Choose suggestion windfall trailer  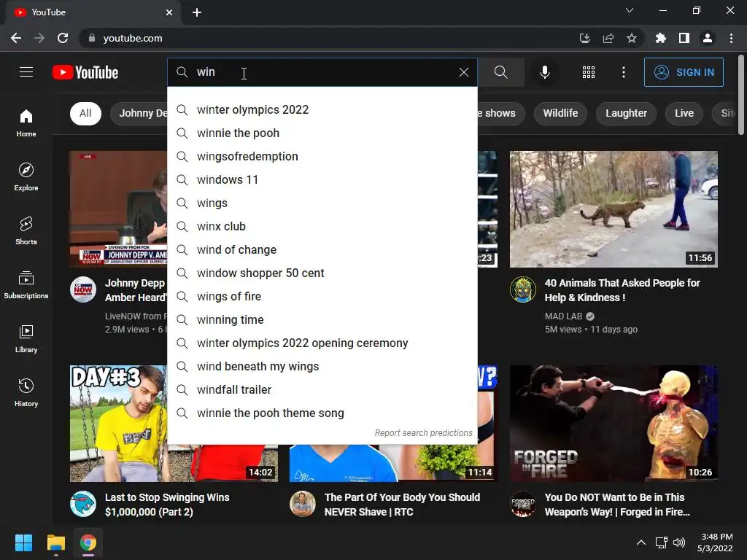point(322,389)
